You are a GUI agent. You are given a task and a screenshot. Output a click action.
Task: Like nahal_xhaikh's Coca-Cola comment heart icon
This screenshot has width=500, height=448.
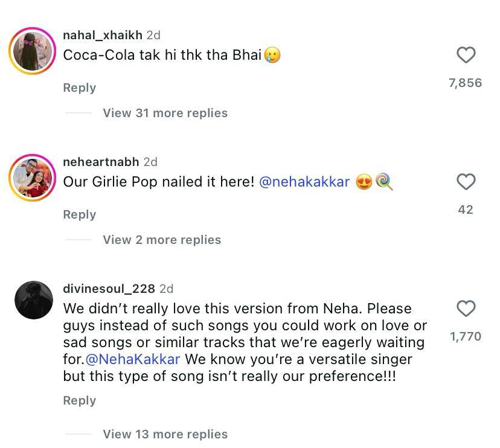(465, 55)
